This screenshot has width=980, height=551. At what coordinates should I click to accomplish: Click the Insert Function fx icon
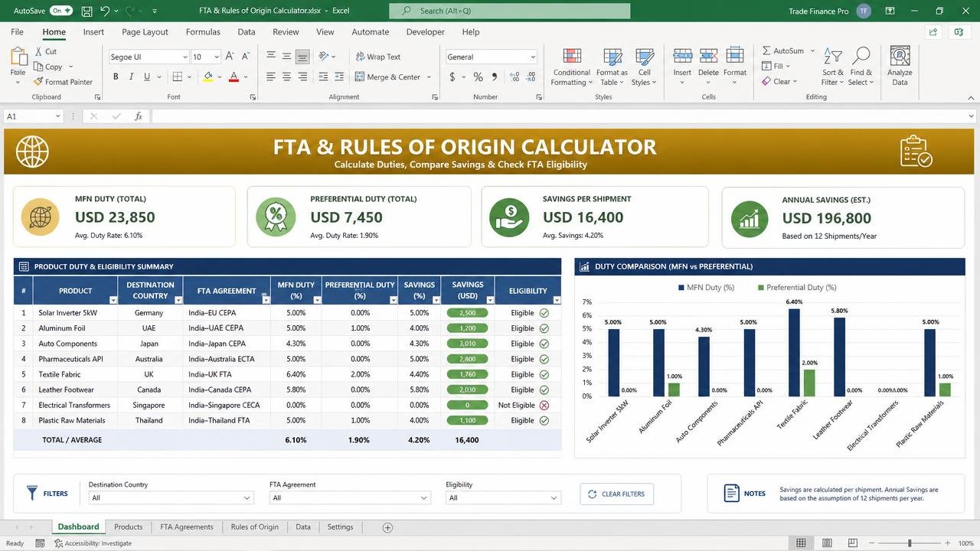point(139,116)
